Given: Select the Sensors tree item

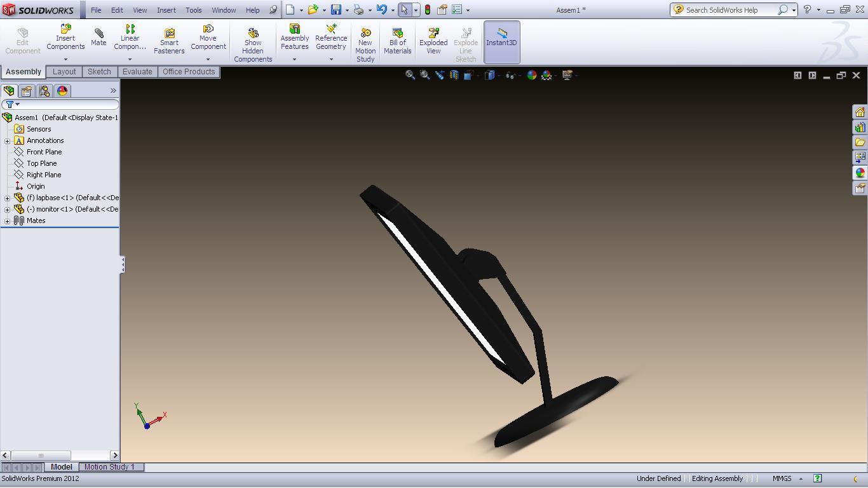Looking at the screenshot, I should [x=39, y=129].
